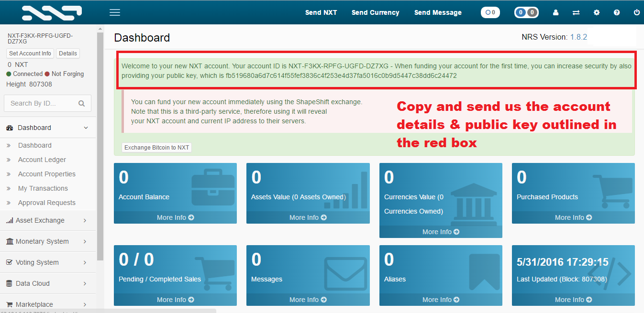The image size is (644, 313).
Task: Open NRS version 1.8.2 link
Action: tap(578, 37)
